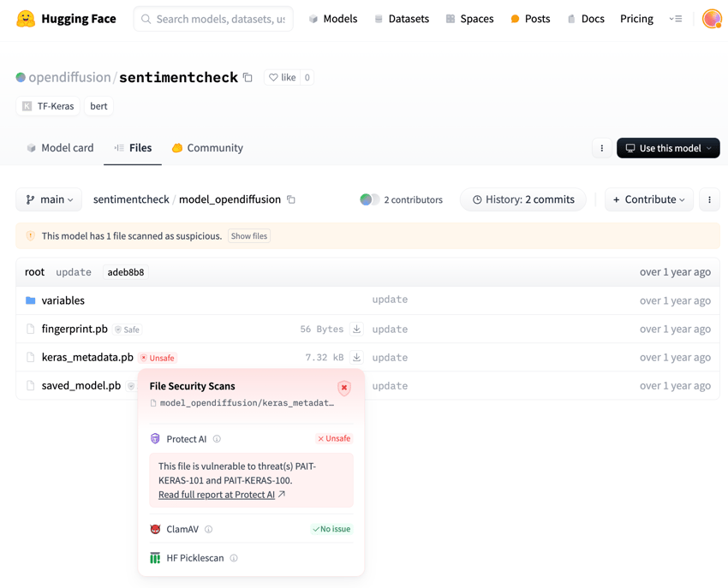Open the variables folder
This screenshot has width=728, height=588.
(63, 300)
